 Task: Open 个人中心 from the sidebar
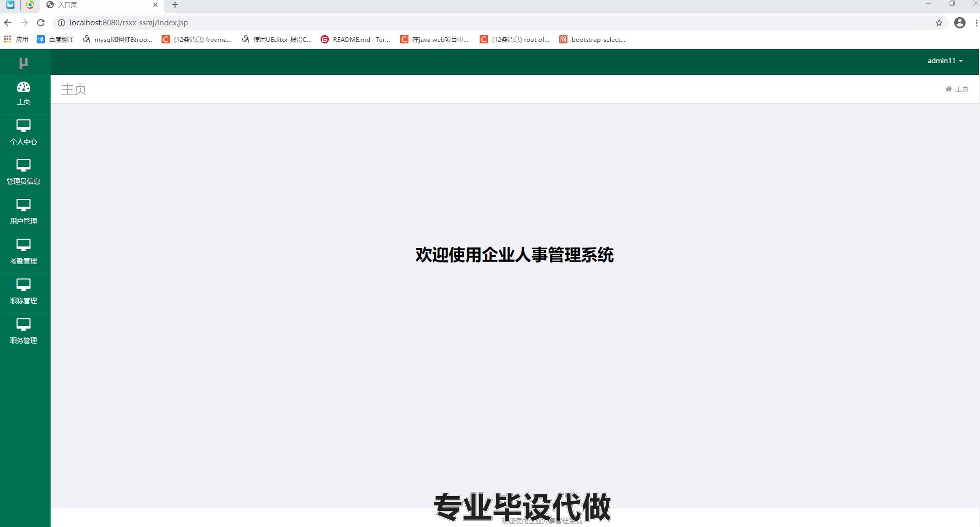24,132
